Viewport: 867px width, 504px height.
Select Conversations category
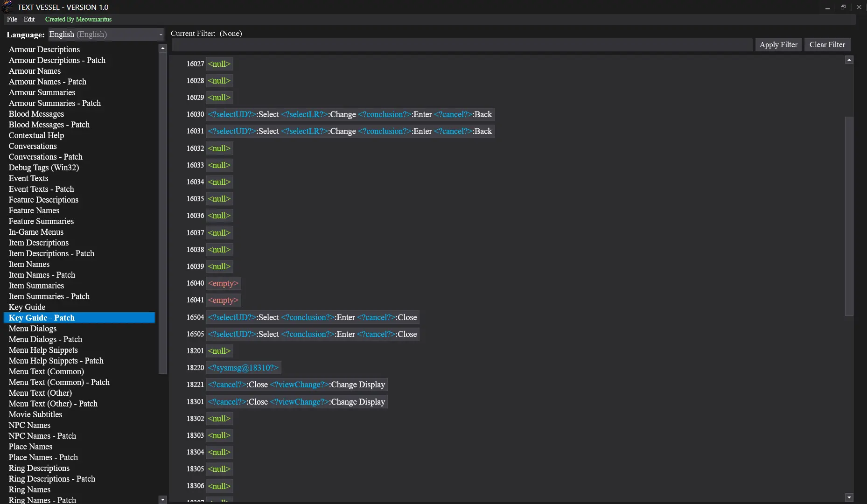tap(33, 146)
